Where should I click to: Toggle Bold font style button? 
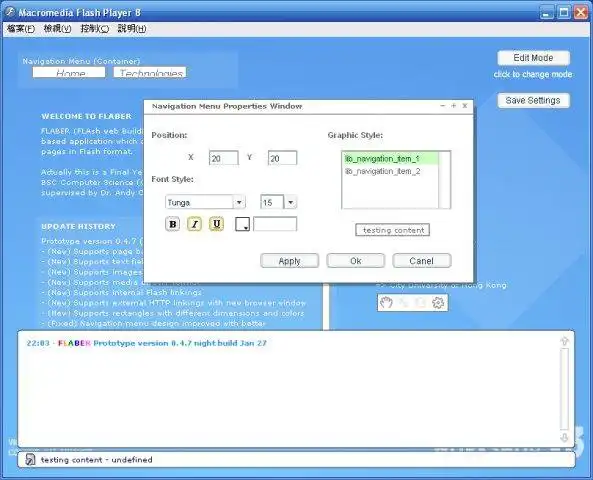173,224
